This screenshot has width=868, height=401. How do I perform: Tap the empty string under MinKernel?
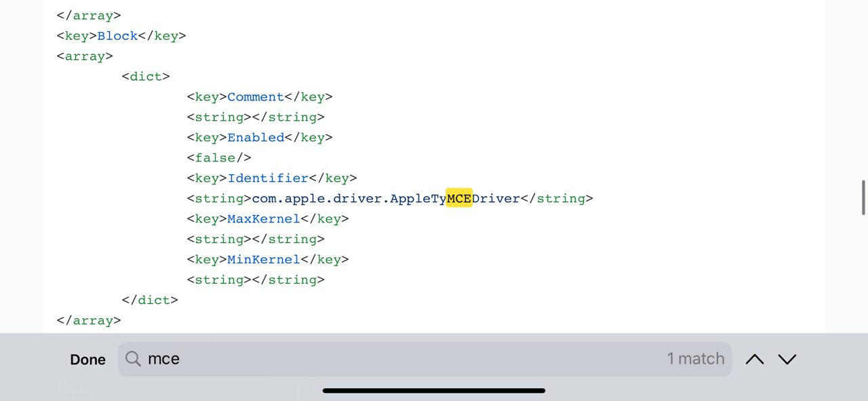(x=256, y=280)
